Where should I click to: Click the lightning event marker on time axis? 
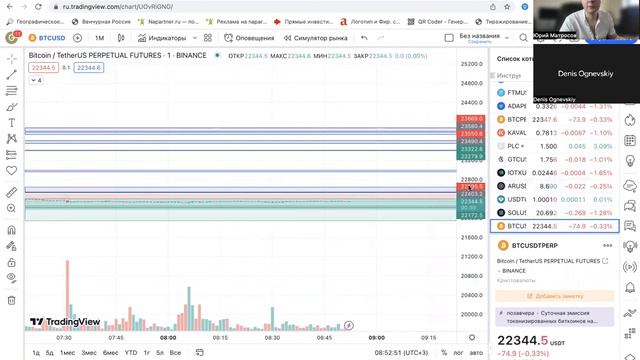pos(349,325)
